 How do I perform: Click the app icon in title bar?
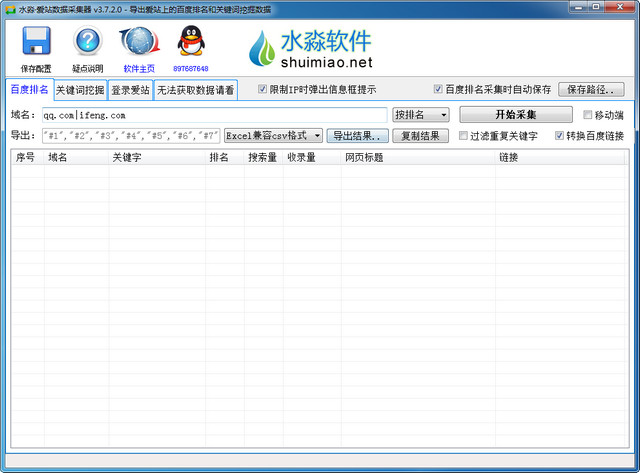coord(10,9)
